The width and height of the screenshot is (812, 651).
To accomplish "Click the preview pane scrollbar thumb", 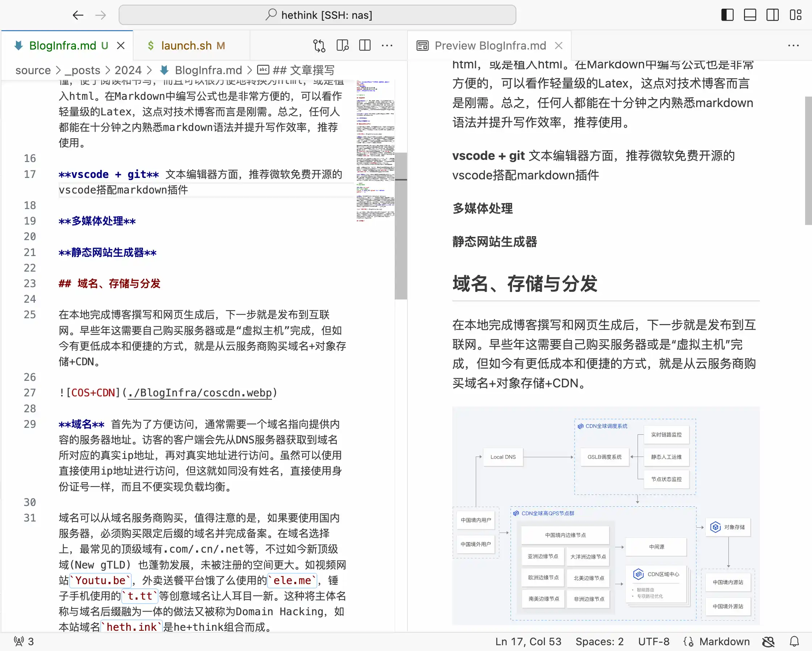I will (x=808, y=160).
